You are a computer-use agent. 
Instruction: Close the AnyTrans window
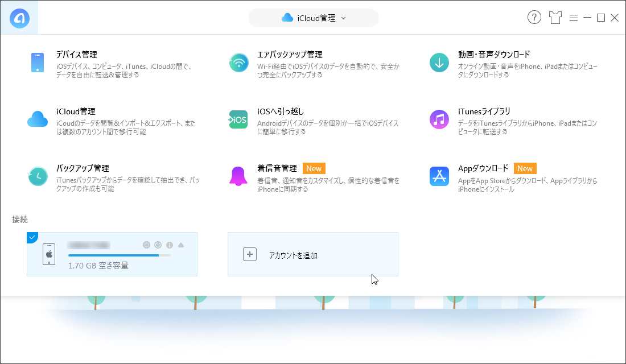(615, 18)
